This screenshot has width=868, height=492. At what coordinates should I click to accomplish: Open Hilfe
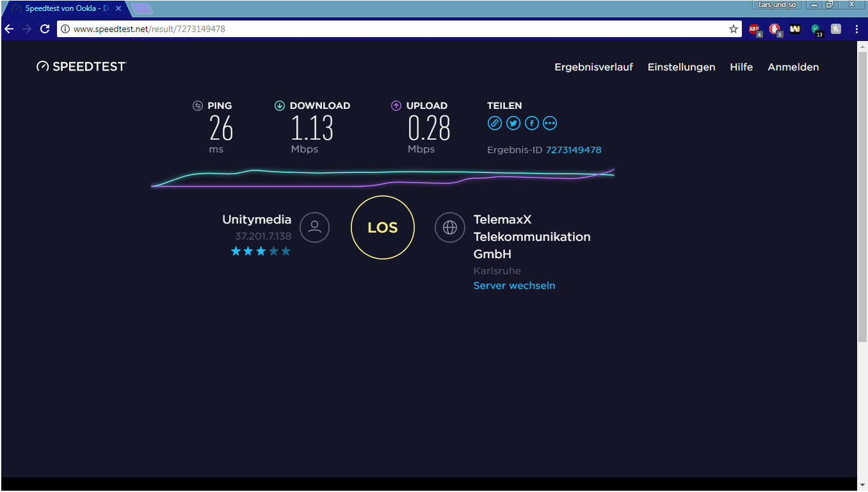coord(741,67)
